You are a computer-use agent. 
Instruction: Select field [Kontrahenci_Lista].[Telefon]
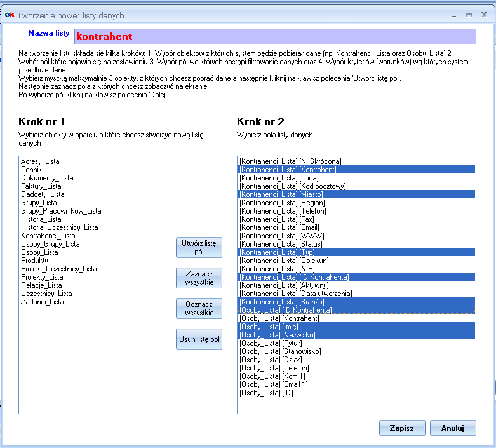click(x=356, y=210)
